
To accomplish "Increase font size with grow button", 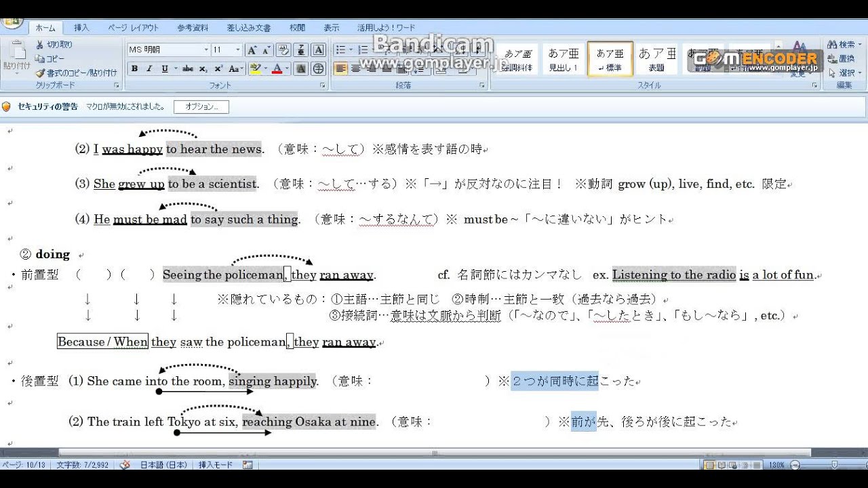I will [x=252, y=50].
